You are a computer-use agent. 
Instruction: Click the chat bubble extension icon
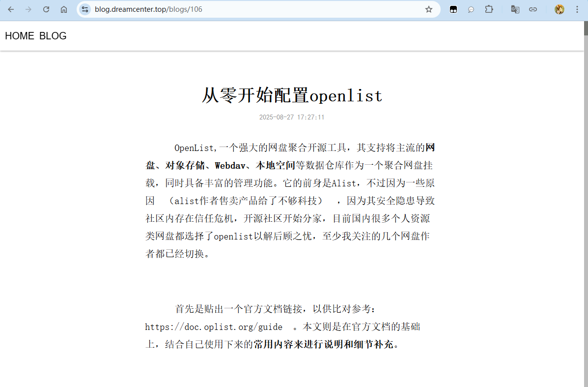click(471, 9)
